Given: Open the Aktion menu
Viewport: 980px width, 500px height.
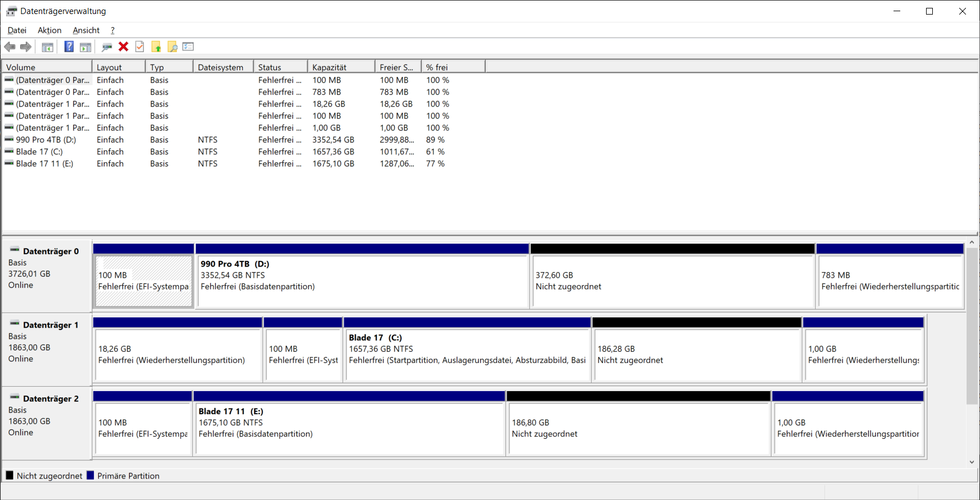Looking at the screenshot, I should (49, 30).
